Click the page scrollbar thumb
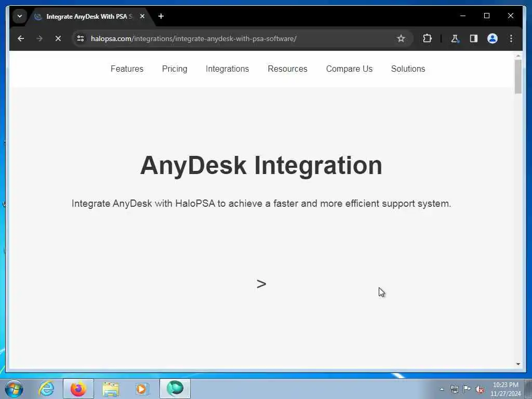Image resolution: width=532 pixels, height=399 pixels. pos(518,77)
